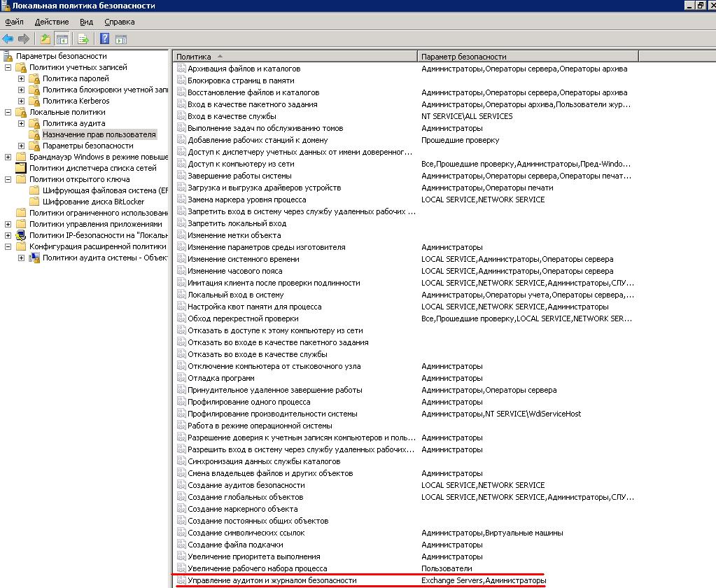Select the policy Добавление рабочих станций к домену
This screenshot has height=588, width=716.
[258, 140]
